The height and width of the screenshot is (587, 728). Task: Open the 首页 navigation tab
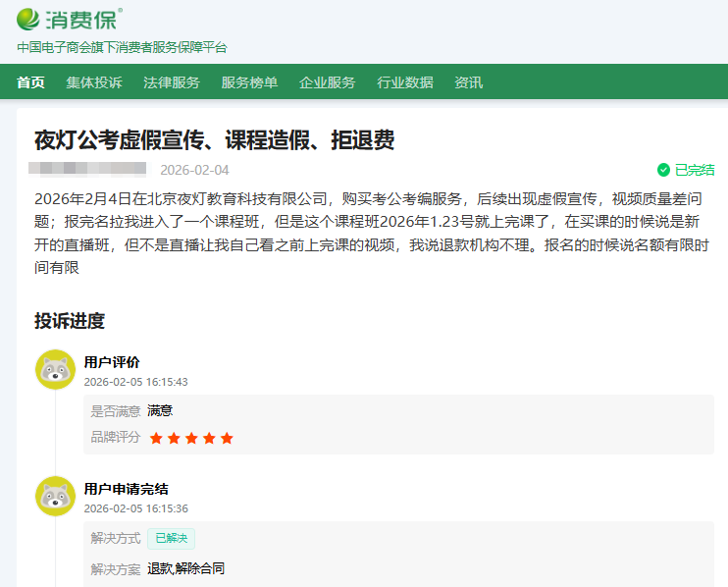pyautogui.click(x=30, y=82)
